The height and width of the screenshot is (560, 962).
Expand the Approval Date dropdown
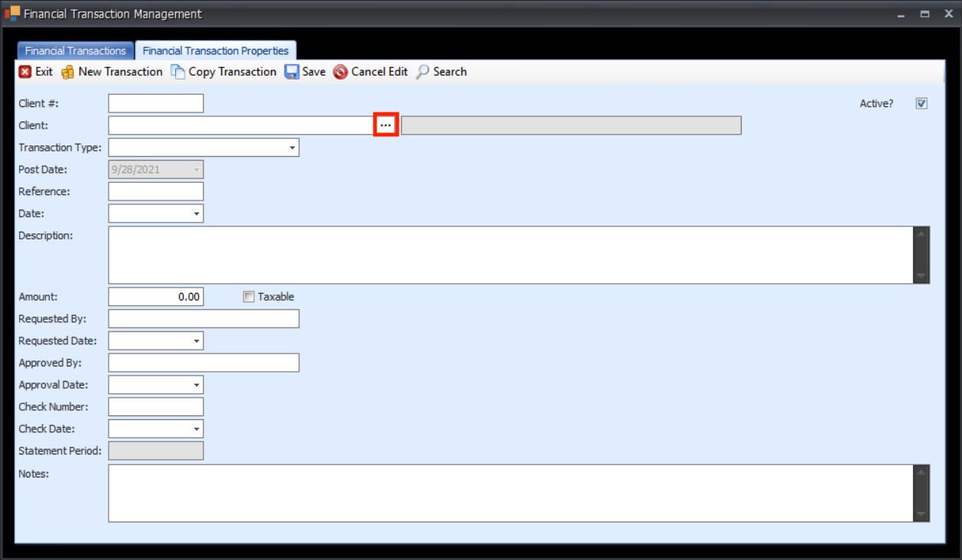197,386
